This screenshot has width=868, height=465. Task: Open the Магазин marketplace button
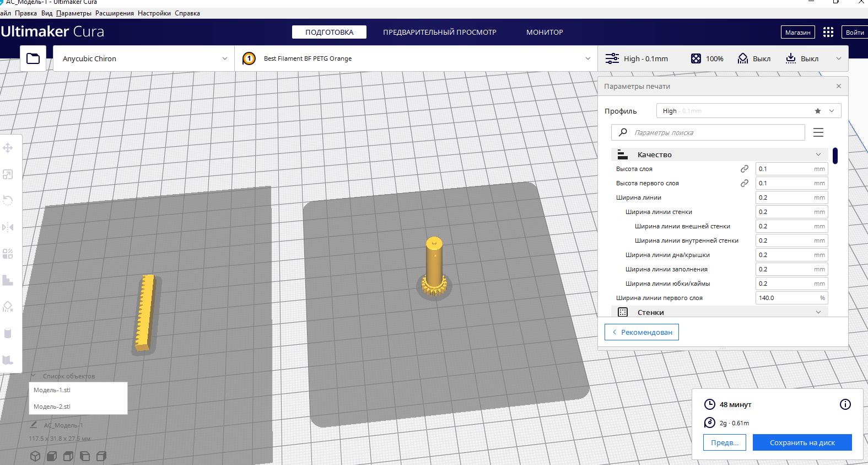(797, 32)
